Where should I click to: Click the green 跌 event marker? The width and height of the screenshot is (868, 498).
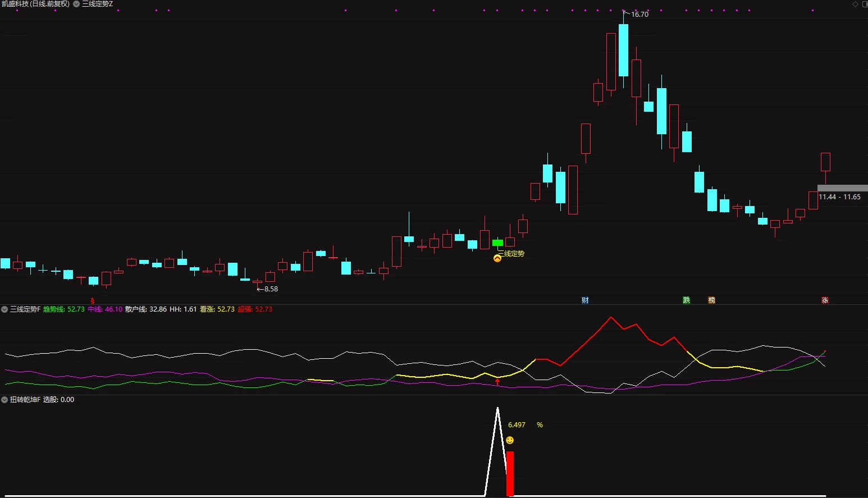[x=687, y=300]
